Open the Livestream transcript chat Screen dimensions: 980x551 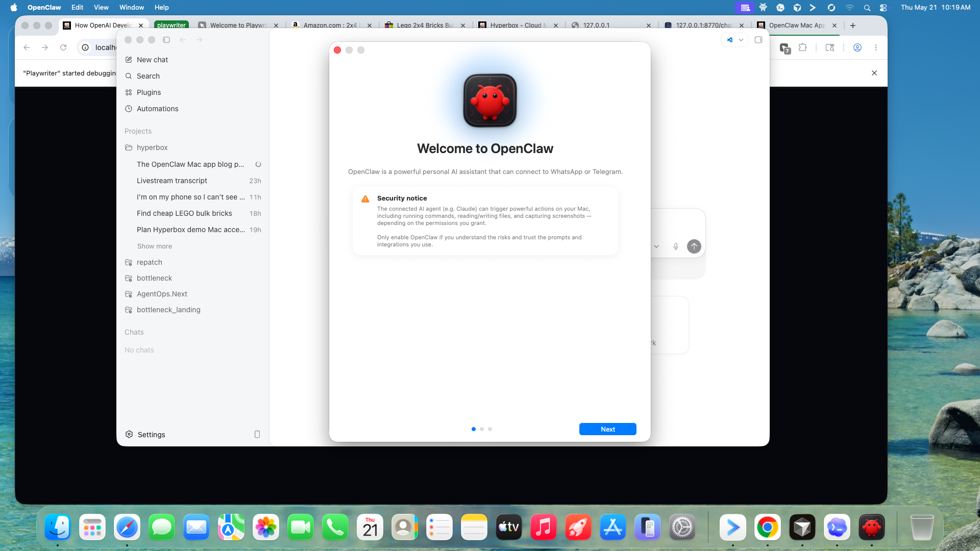[172, 181]
